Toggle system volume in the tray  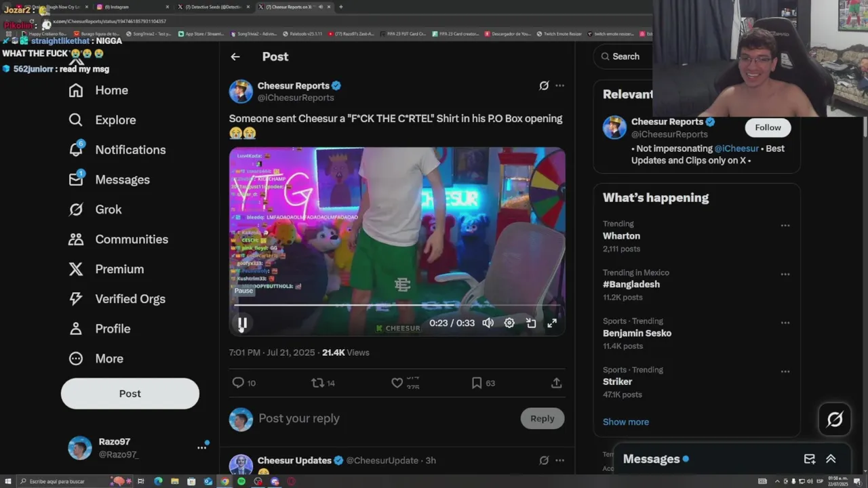pos(810,481)
